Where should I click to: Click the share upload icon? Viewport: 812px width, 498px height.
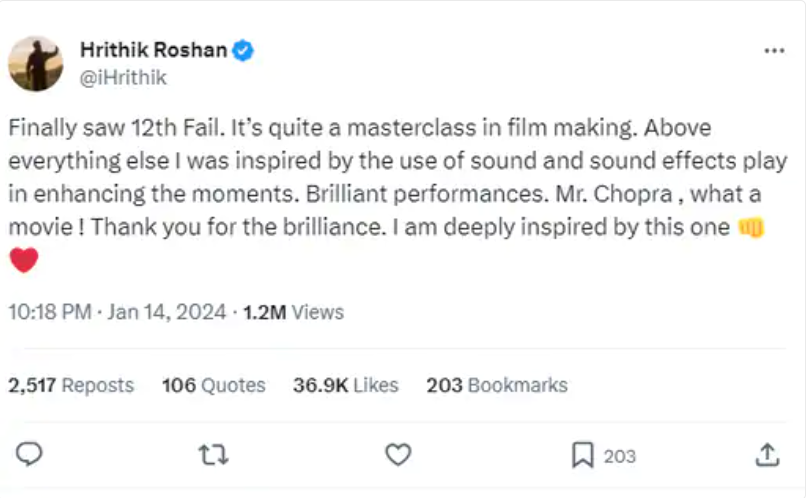pos(767,455)
